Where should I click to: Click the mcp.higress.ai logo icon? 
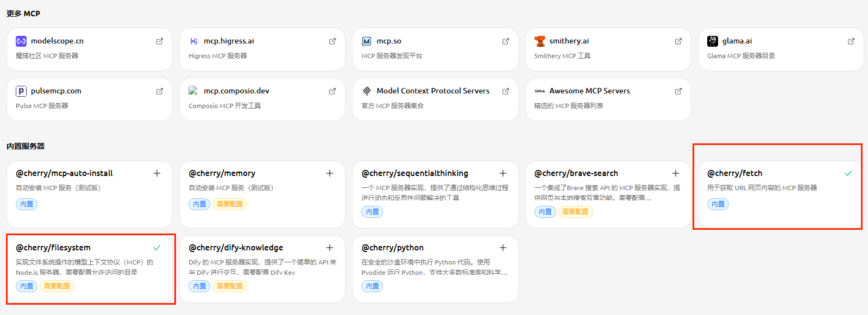[x=194, y=41]
